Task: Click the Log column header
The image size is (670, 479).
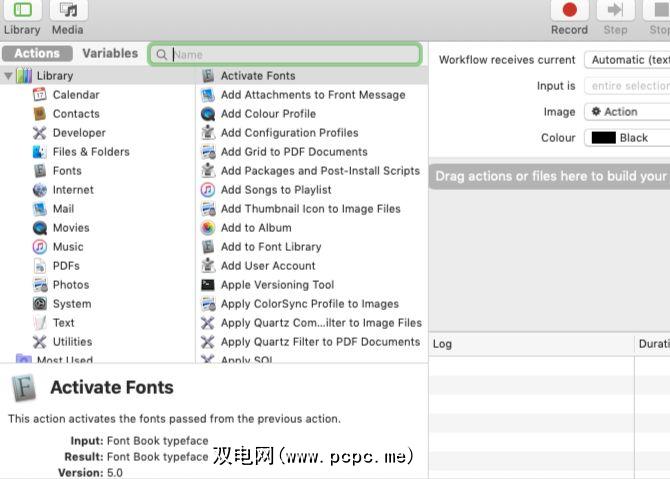Action: (531, 344)
